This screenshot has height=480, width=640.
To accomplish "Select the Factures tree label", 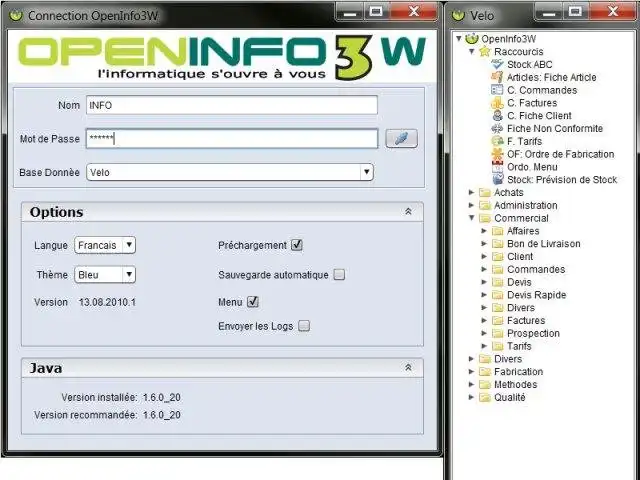I will click(x=526, y=320).
